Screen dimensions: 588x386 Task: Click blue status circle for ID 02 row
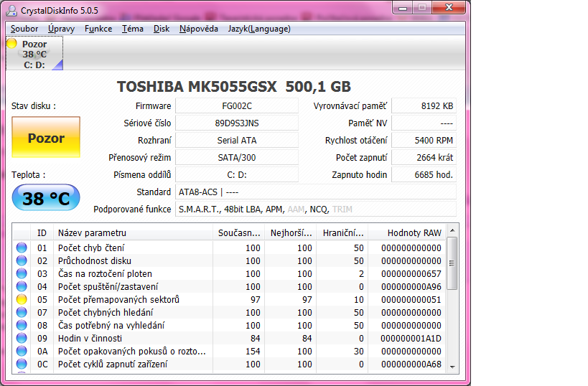[x=22, y=260]
